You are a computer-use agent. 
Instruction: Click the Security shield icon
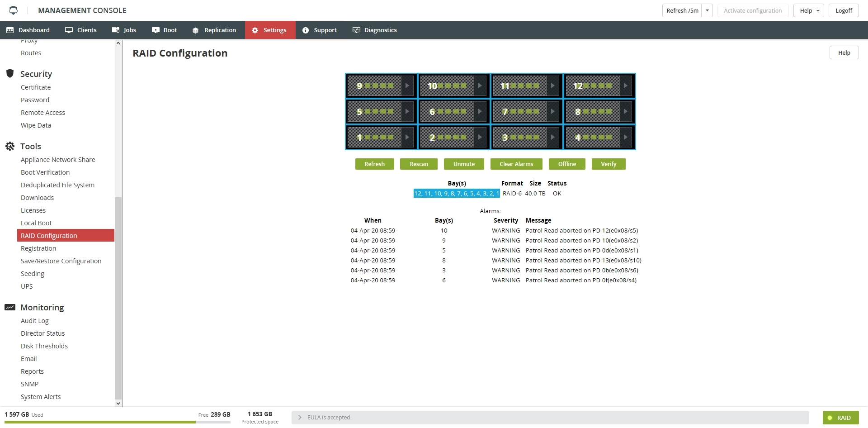point(10,73)
